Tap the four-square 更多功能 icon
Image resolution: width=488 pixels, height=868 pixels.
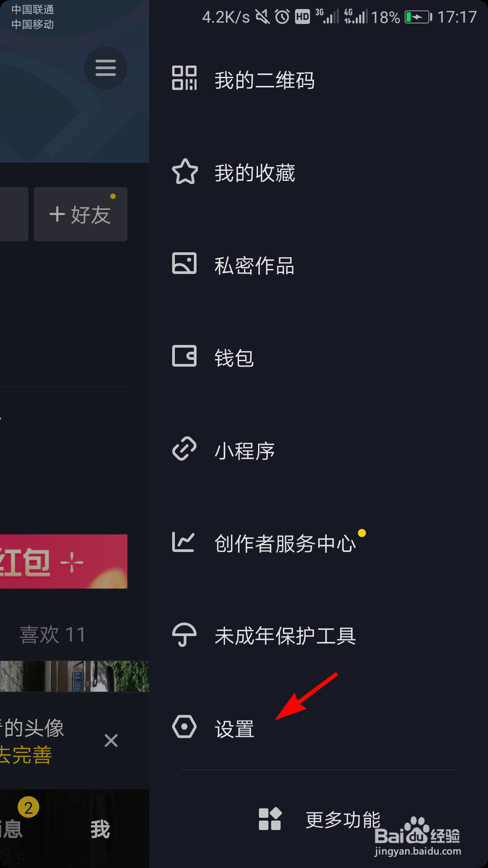coord(270,819)
